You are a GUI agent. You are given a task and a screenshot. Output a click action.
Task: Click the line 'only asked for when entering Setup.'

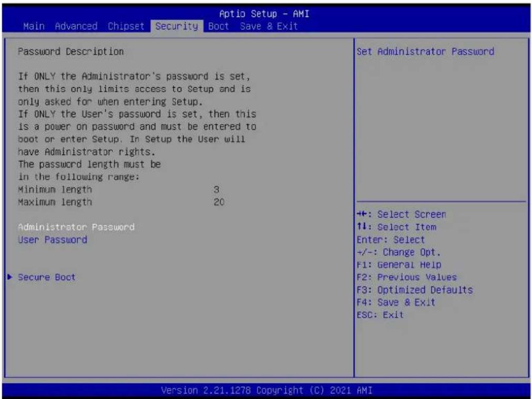point(110,101)
